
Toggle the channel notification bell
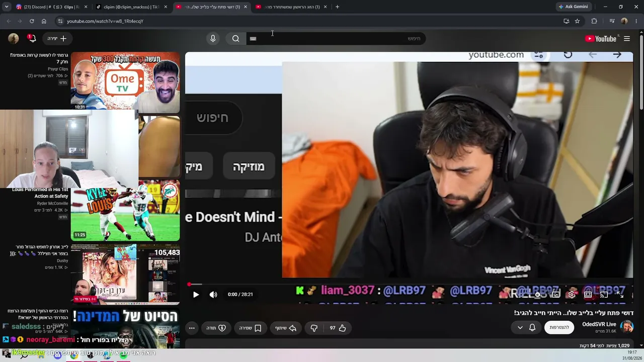click(532, 327)
